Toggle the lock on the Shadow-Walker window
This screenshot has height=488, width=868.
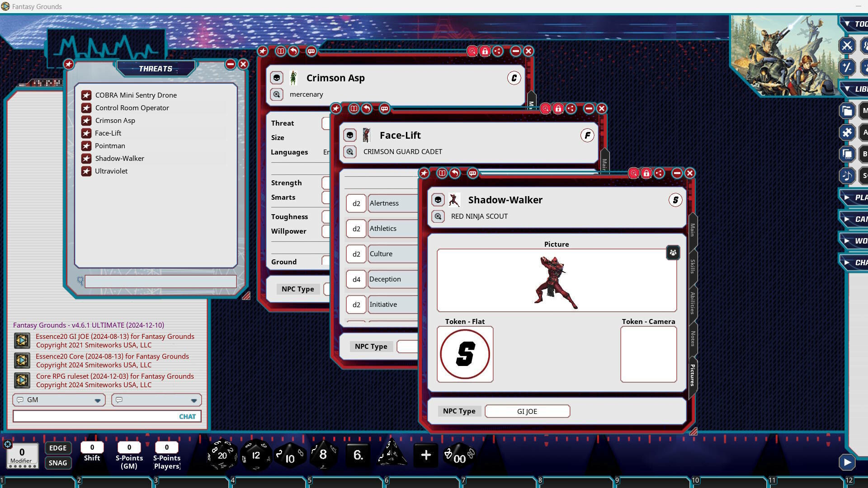[x=646, y=173]
